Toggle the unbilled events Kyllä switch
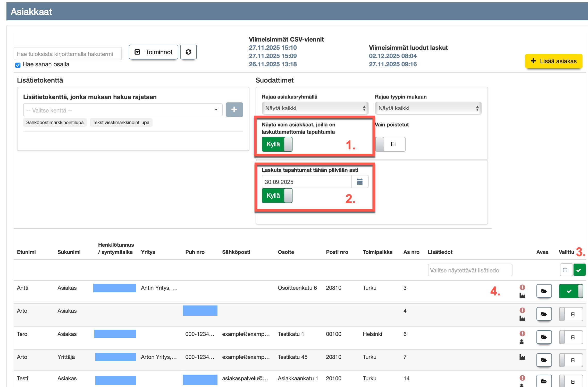The image size is (588, 387). 277,144
